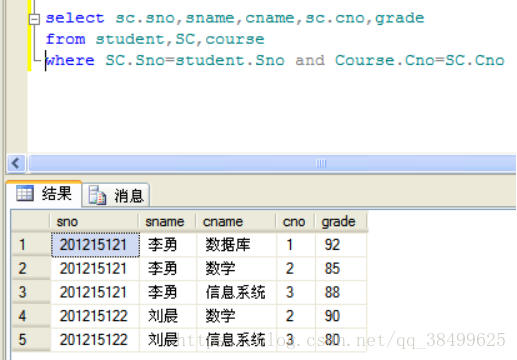Select row 3 header in results grid
This screenshot has height=360, width=517.
tap(31, 292)
